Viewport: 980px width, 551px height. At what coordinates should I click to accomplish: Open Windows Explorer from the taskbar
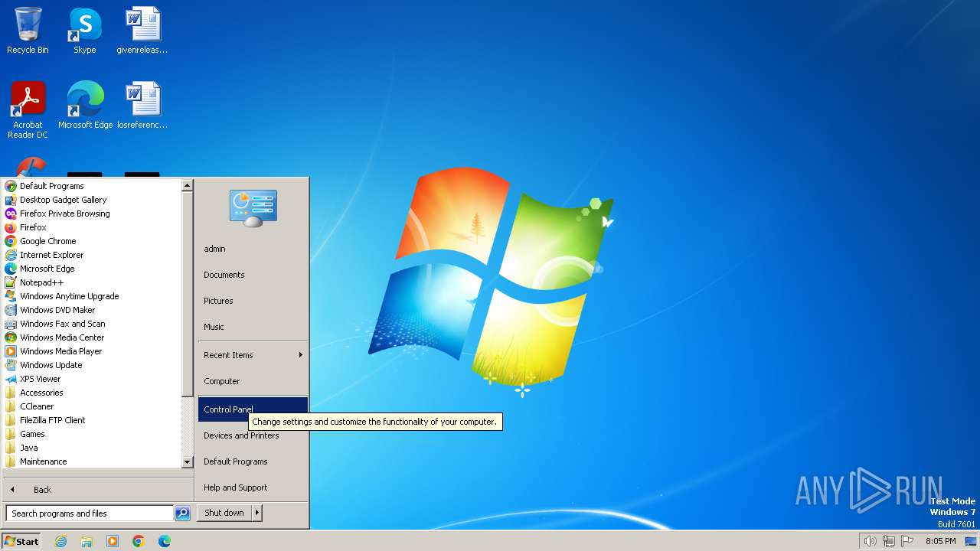point(87,541)
